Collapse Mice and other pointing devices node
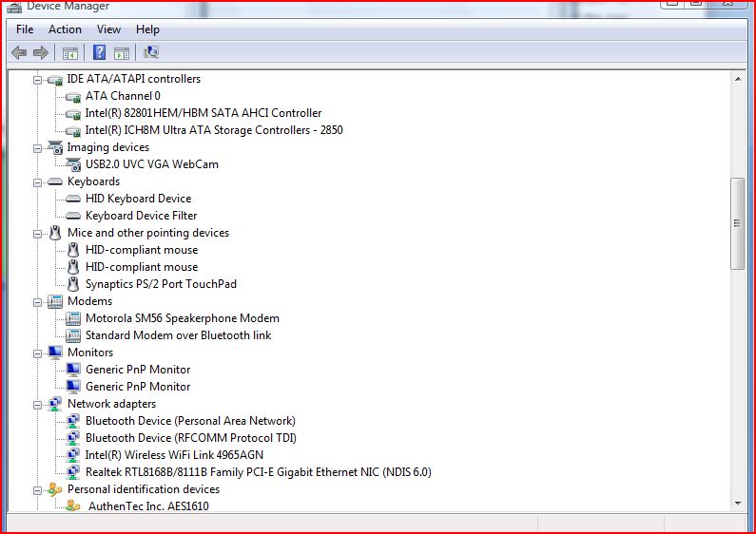This screenshot has height=534, width=756. 37,234
